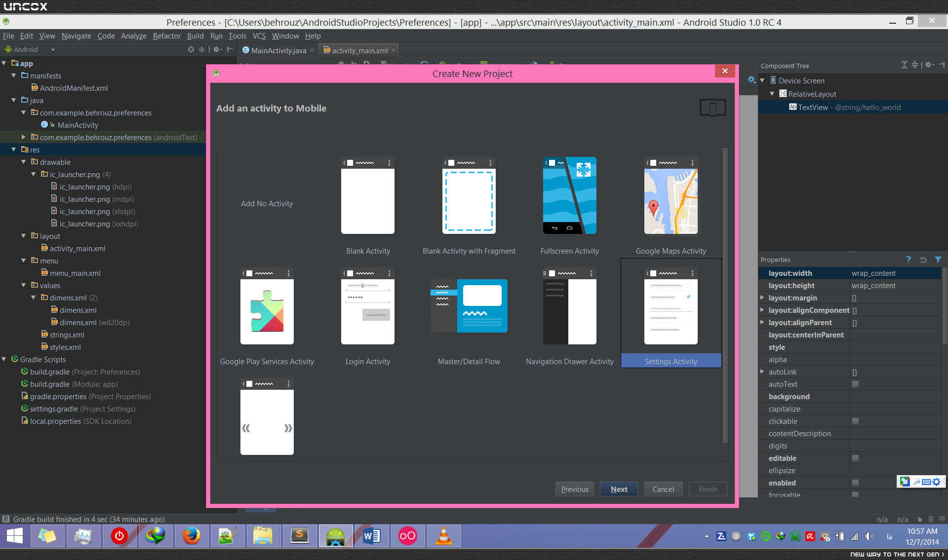
Task: Open Firefox from the taskbar
Action: coord(191,536)
